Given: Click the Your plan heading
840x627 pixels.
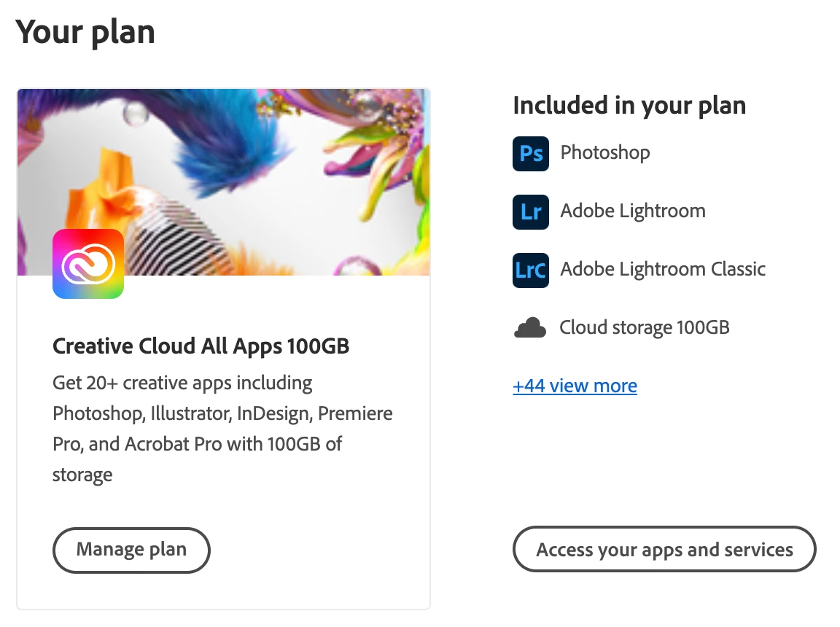Looking at the screenshot, I should click(x=85, y=33).
